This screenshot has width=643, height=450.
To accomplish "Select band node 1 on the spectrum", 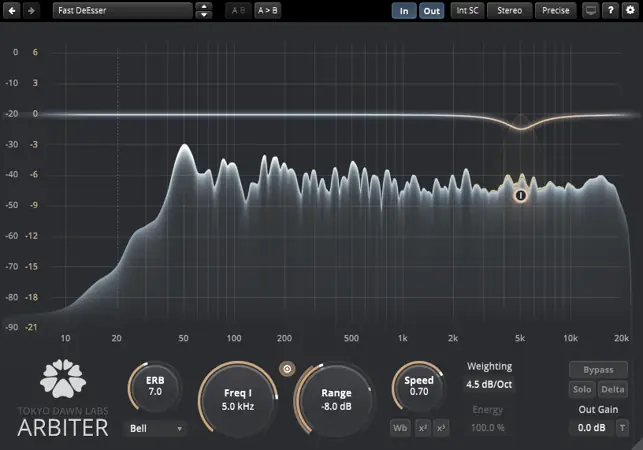I will 520,195.
